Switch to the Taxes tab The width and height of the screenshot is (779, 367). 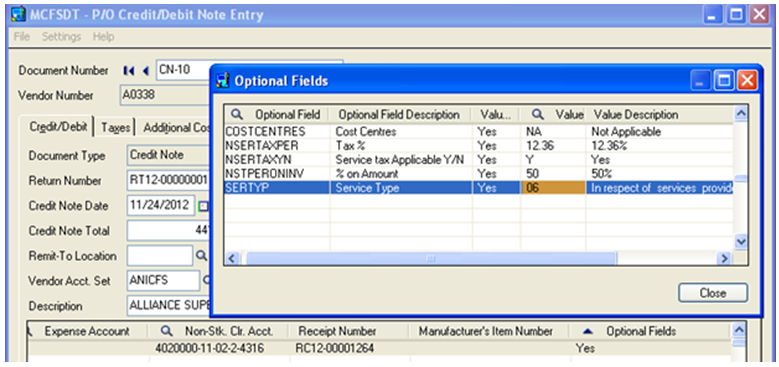point(116,128)
